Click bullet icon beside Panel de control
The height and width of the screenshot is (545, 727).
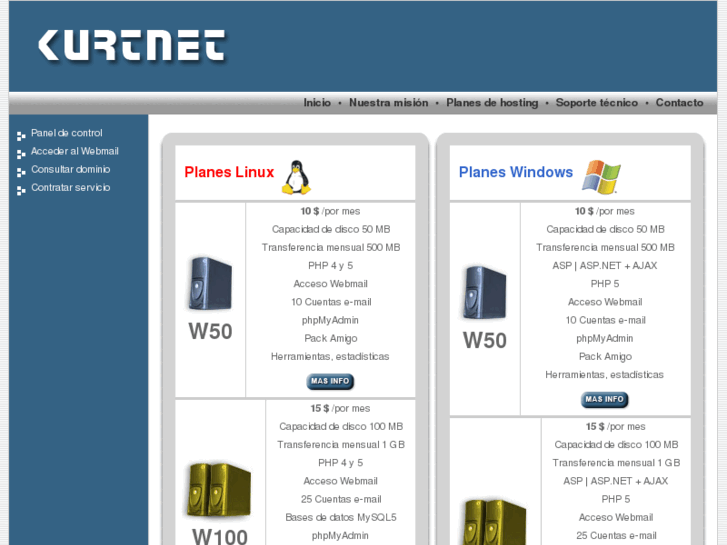(21, 136)
